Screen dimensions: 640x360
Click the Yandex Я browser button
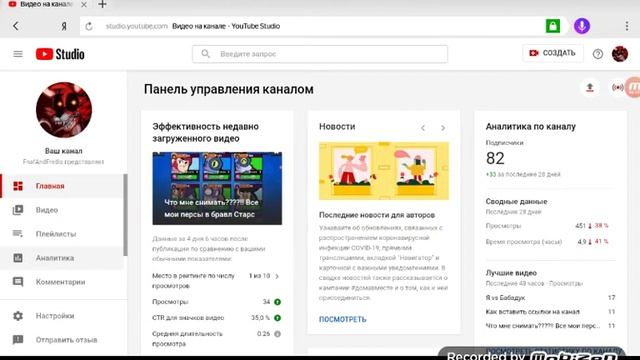point(64,26)
